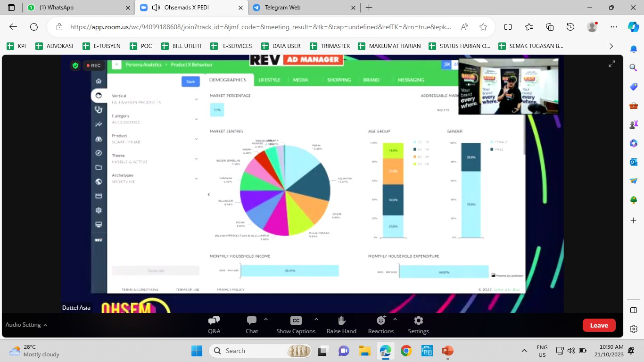Image resolution: width=644 pixels, height=362 pixels.
Task: Enter full screen with the expand arrows icon
Action: [612, 64]
